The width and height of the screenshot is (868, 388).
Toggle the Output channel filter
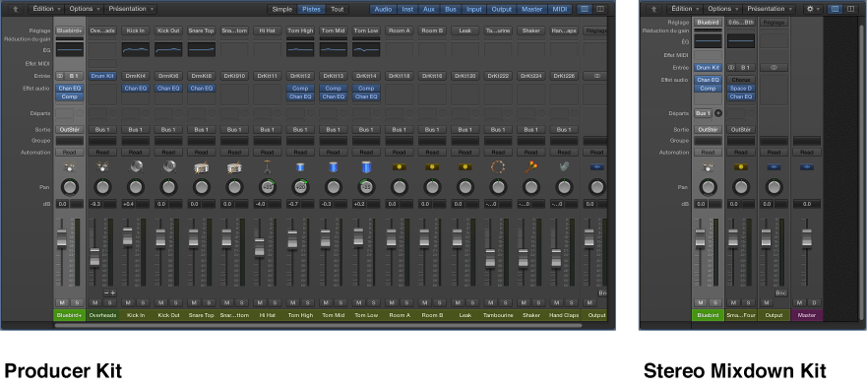pos(502,9)
